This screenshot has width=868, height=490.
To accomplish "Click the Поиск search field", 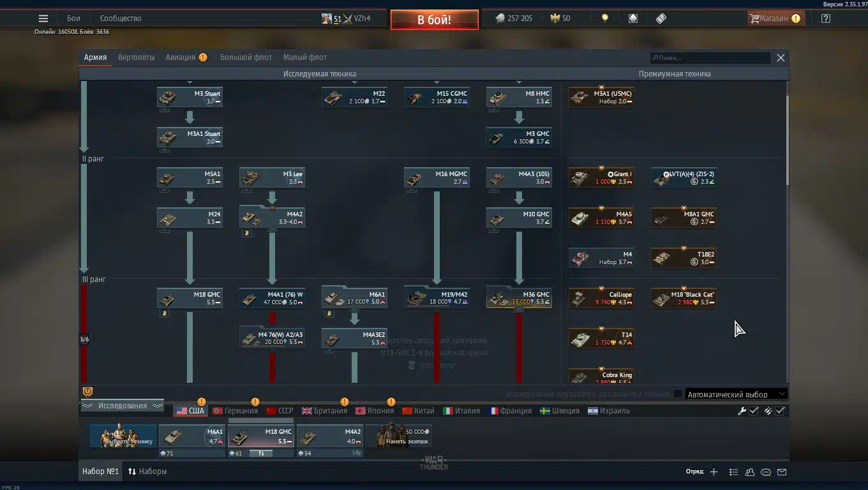I will point(710,58).
